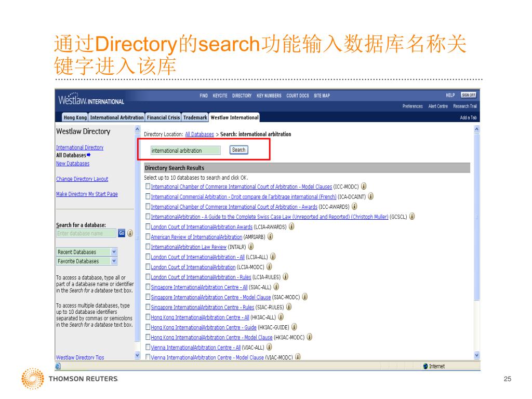Click info icon for LCIA-MODC
The image size is (532, 399).
coord(270,267)
